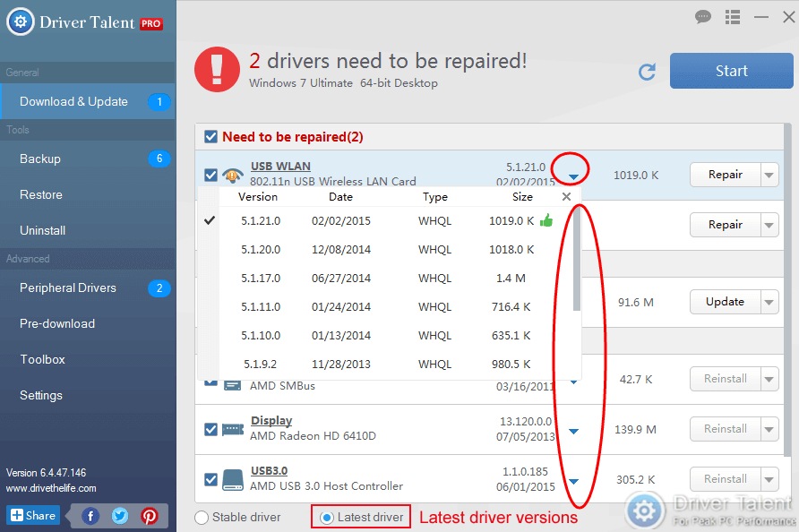
Task: Select the Stable driver radio button
Action: 202,518
